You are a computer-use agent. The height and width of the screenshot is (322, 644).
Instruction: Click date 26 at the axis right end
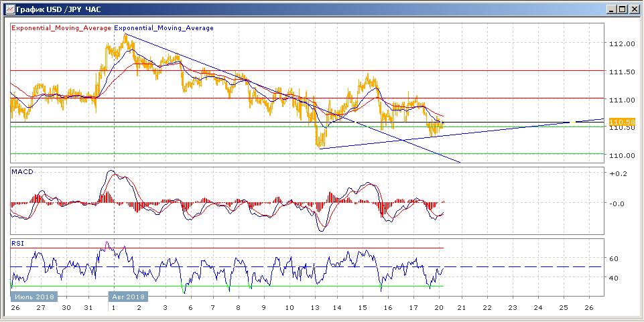pos(589,308)
